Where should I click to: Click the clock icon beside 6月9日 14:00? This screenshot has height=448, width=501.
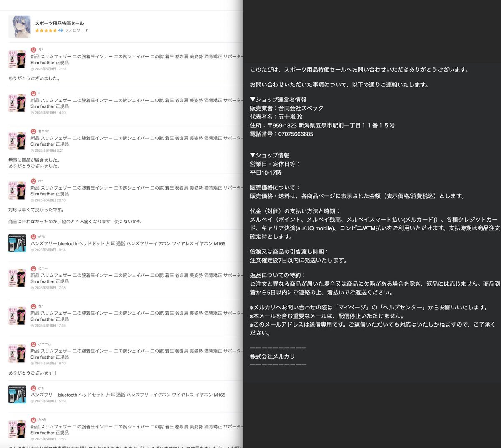click(32, 113)
